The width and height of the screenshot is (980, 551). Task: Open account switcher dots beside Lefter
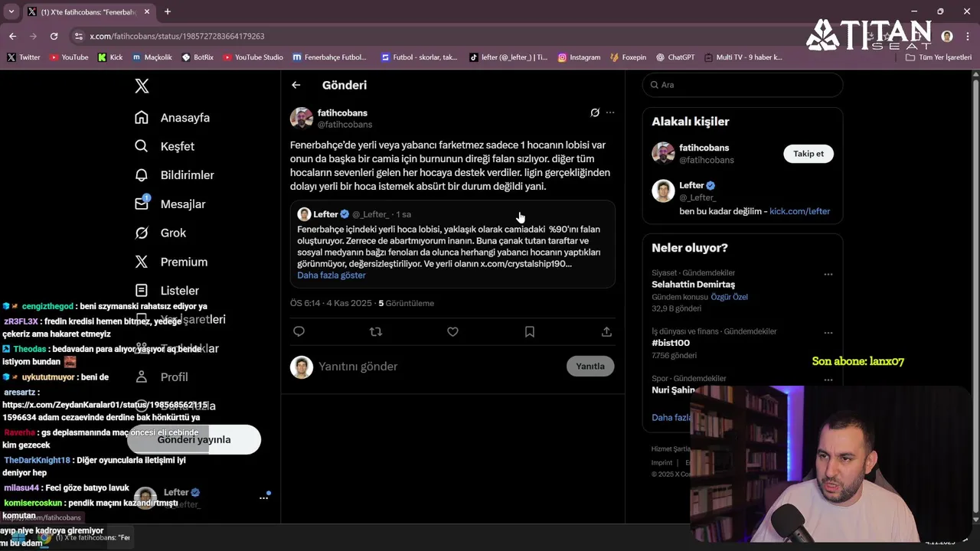[x=264, y=497]
